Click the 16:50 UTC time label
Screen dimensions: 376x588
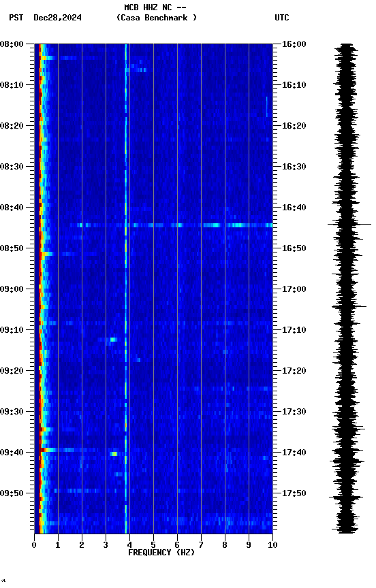point(294,248)
